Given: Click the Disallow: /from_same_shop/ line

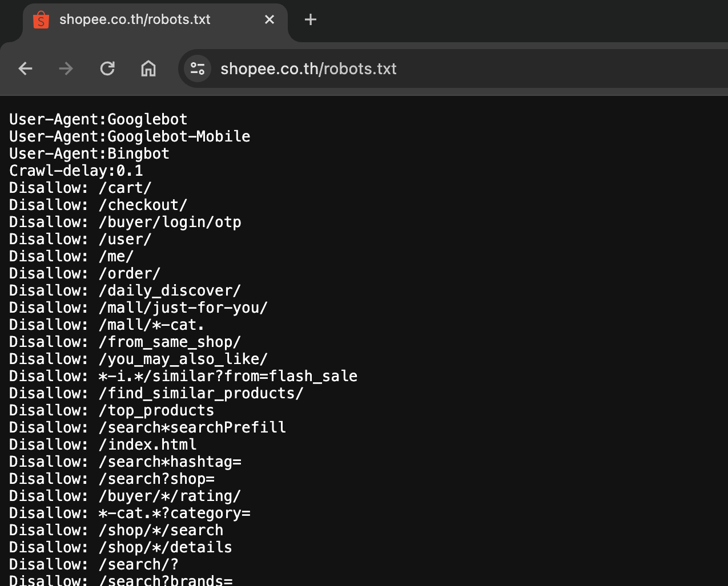Looking at the screenshot, I should [125, 342].
